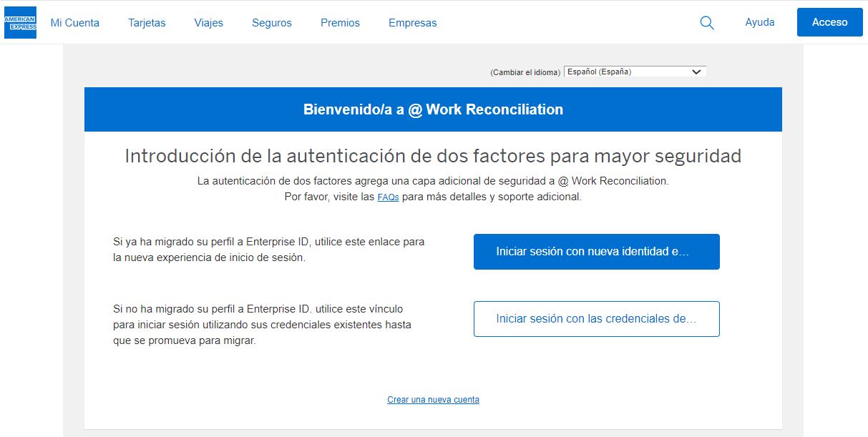Click Iniciar sesión con nueva identidad button
Screen dimensions: 868x437
(x=596, y=252)
